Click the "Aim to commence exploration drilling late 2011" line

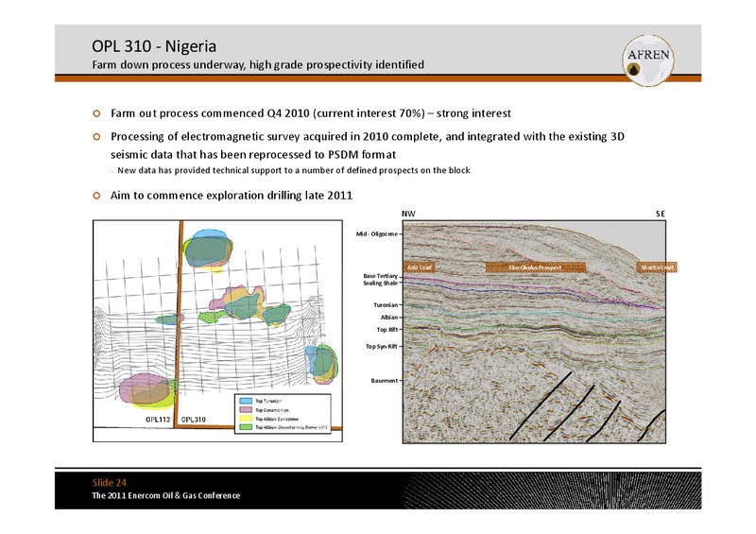pyautogui.click(x=232, y=196)
